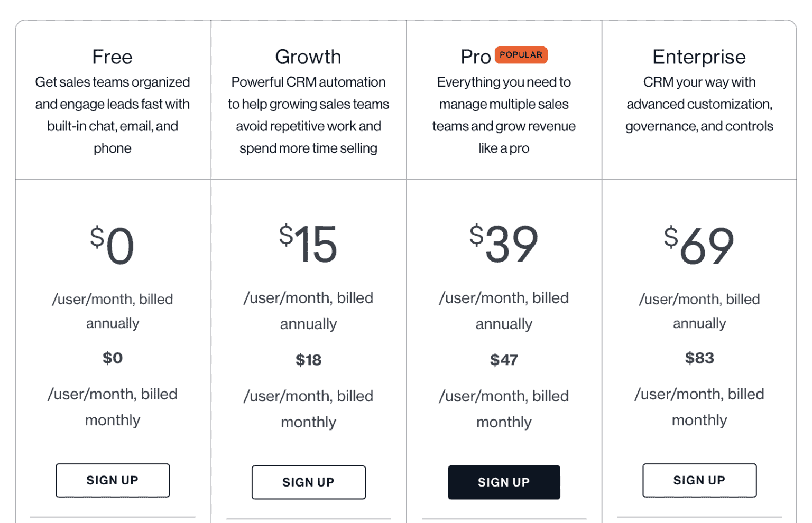Click Sign Up for the Growth plan

[308, 482]
